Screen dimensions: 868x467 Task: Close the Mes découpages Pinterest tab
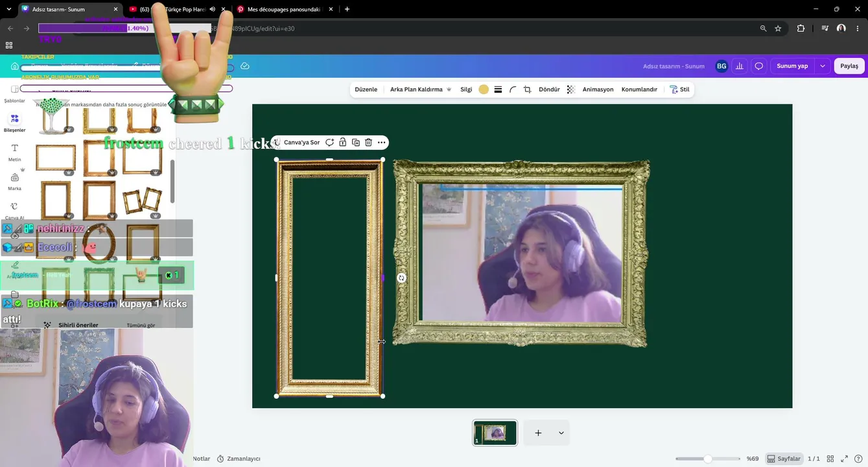click(x=331, y=9)
